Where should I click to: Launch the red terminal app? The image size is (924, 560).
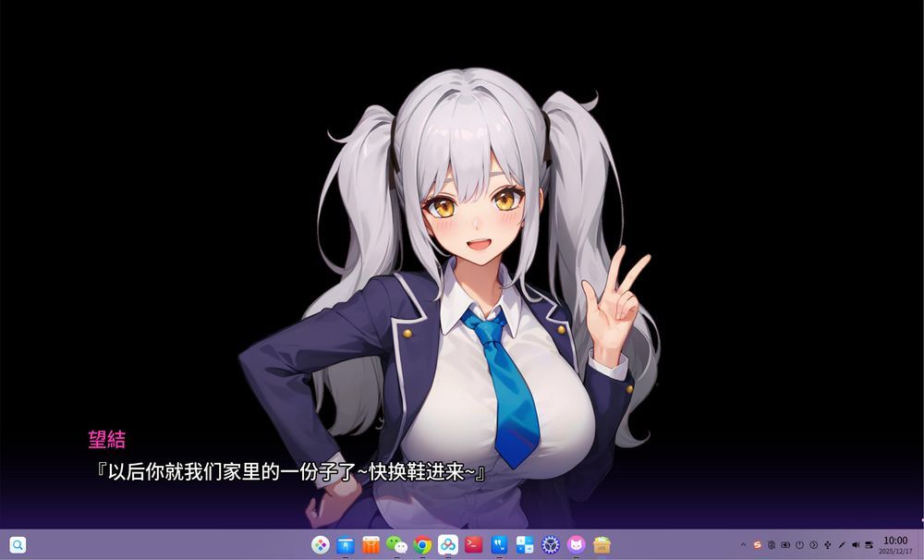point(474,545)
